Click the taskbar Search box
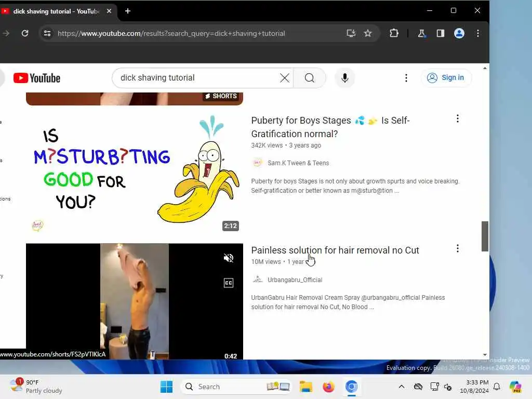Image resolution: width=532 pixels, height=399 pixels. click(236, 387)
